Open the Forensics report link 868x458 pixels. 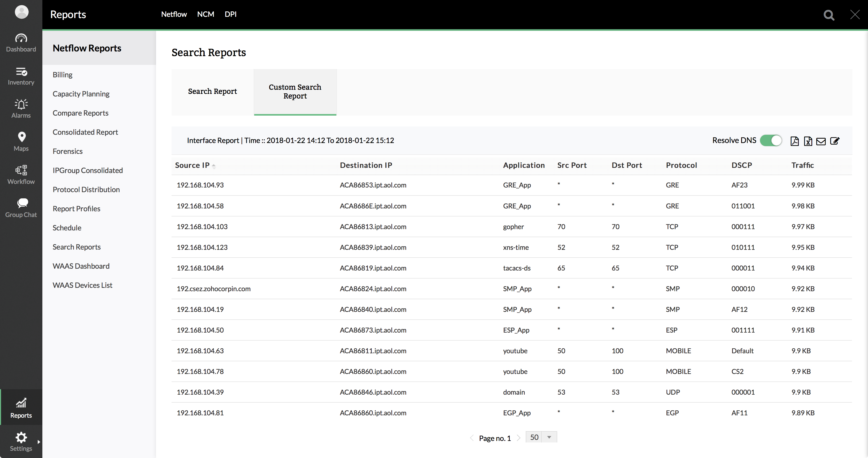coord(67,151)
